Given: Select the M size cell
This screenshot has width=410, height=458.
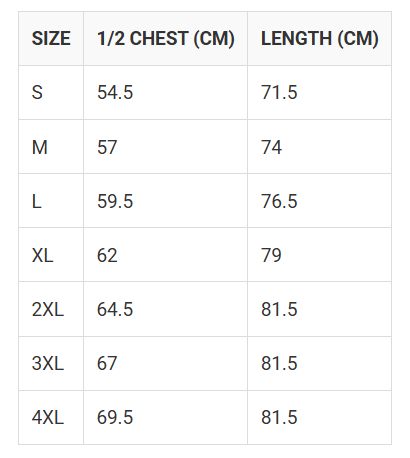Looking at the screenshot, I should click(x=51, y=147).
